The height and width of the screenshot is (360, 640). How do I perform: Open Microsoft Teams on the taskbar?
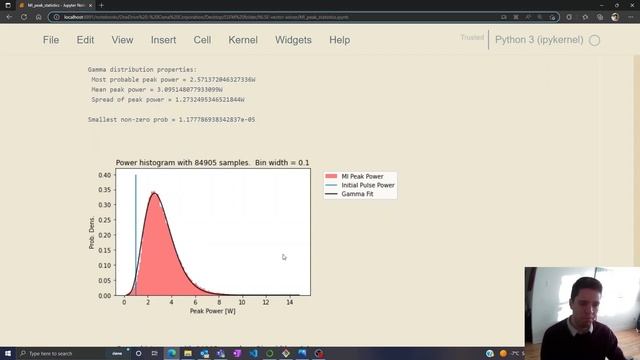(x=220, y=353)
